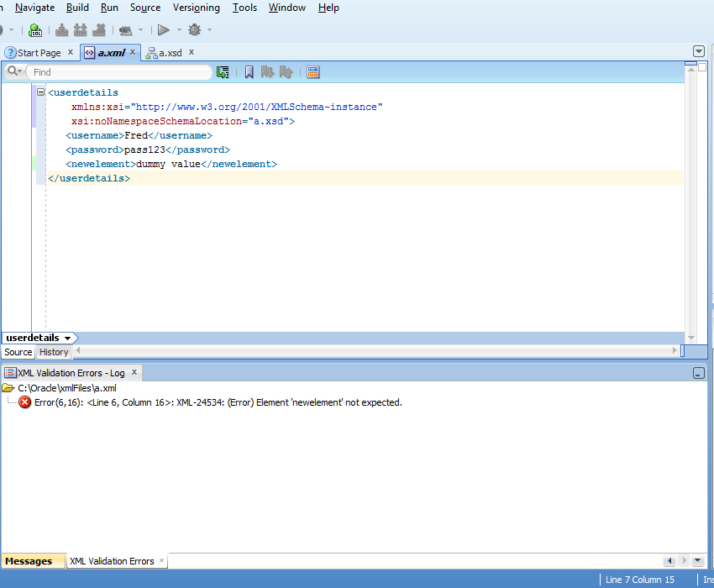Collapse the userdetails element fold marker

[40, 92]
